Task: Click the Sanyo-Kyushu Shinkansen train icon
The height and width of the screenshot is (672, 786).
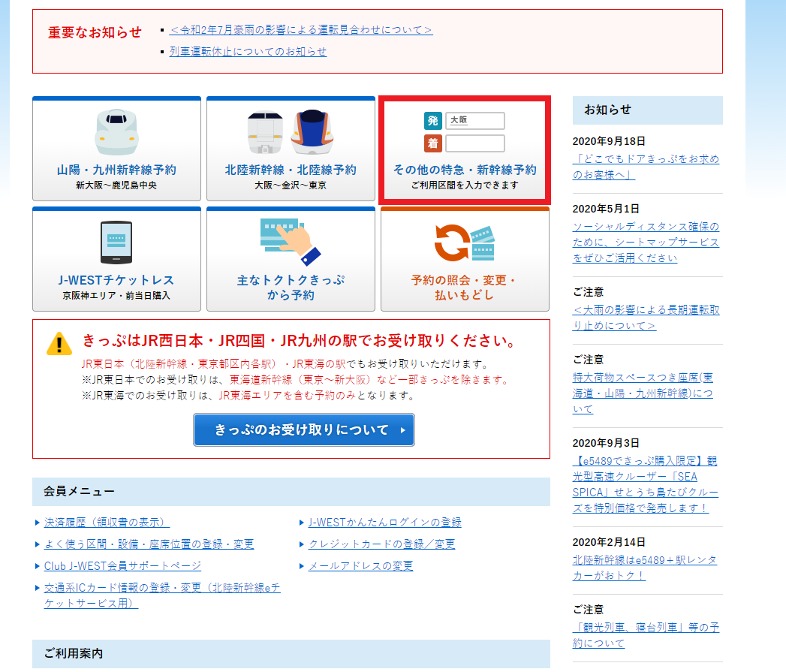Action: pyautogui.click(x=117, y=131)
